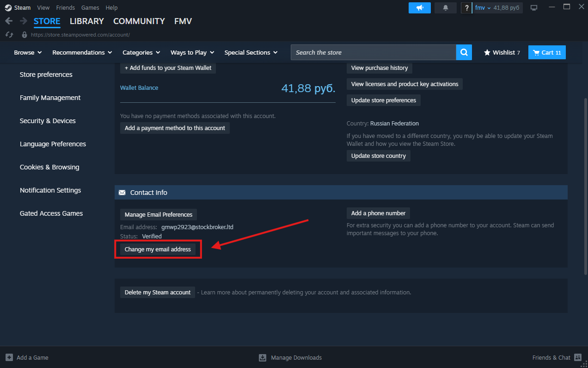This screenshot has width=588, height=368.
Task: Open the notifications bell
Action: point(446,8)
